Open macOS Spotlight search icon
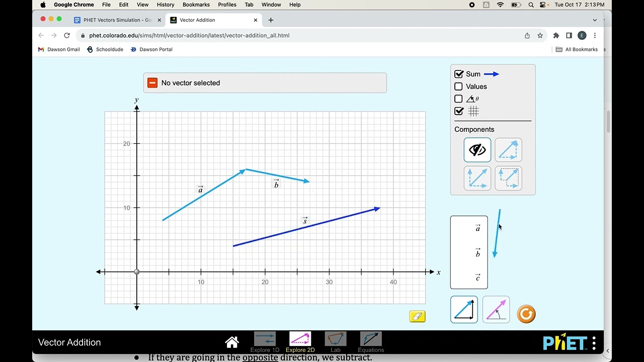This screenshot has height=362, width=644. [x=531, y=5]
